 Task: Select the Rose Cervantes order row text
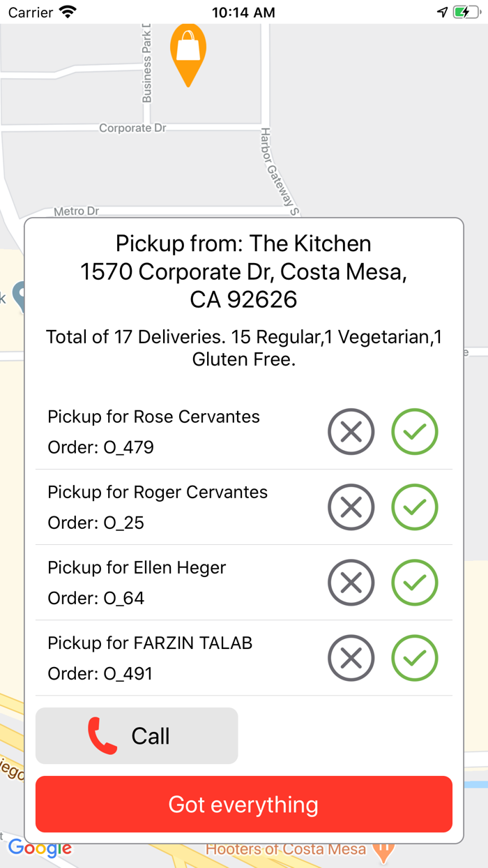[153, 417]
